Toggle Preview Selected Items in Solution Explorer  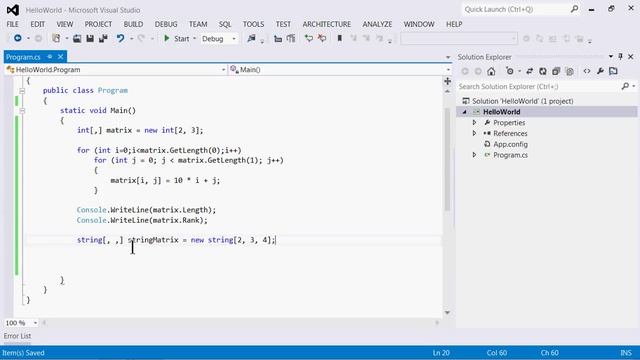(x=613, y=71)
